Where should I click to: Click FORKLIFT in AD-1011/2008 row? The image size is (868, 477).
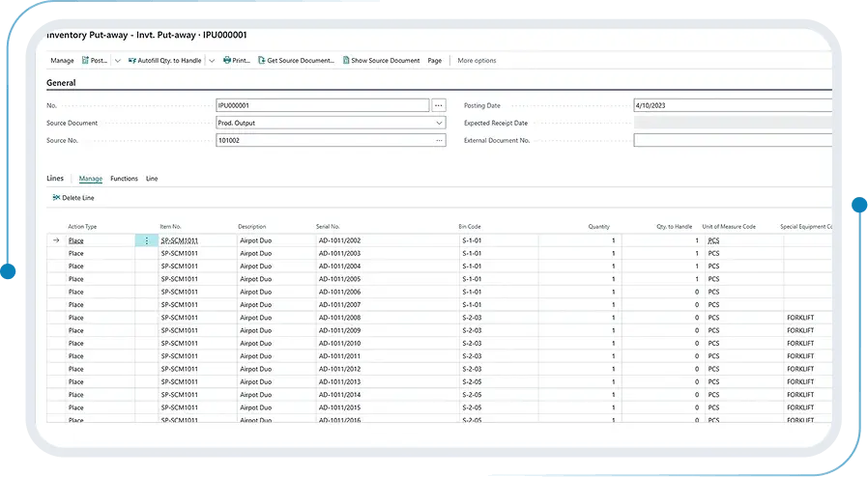800,318
